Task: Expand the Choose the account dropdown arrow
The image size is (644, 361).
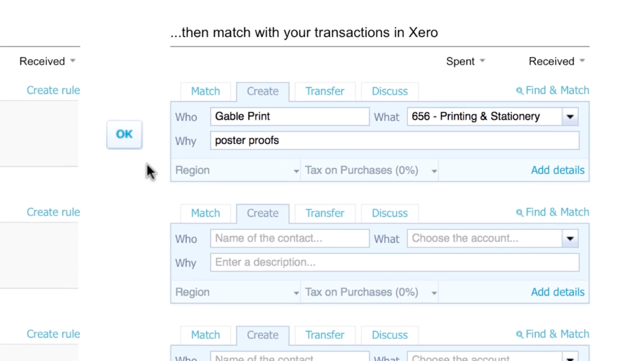Action: click(570, 239)
